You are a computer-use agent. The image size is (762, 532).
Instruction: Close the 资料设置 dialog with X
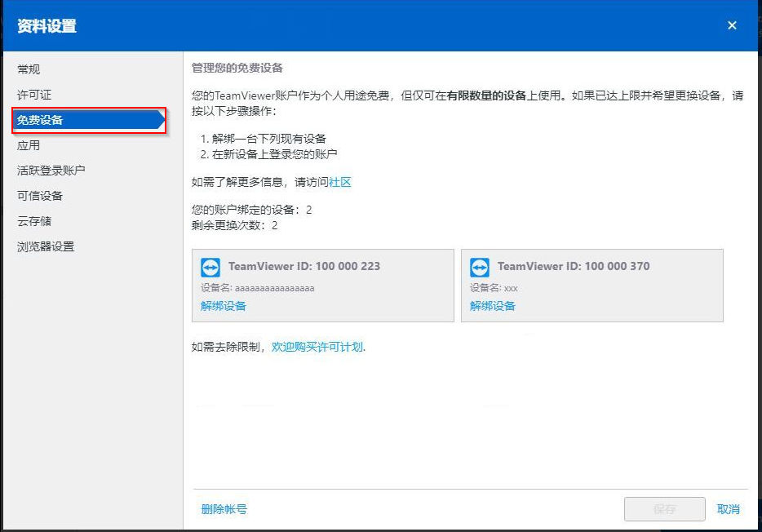[x=732, y=25]
